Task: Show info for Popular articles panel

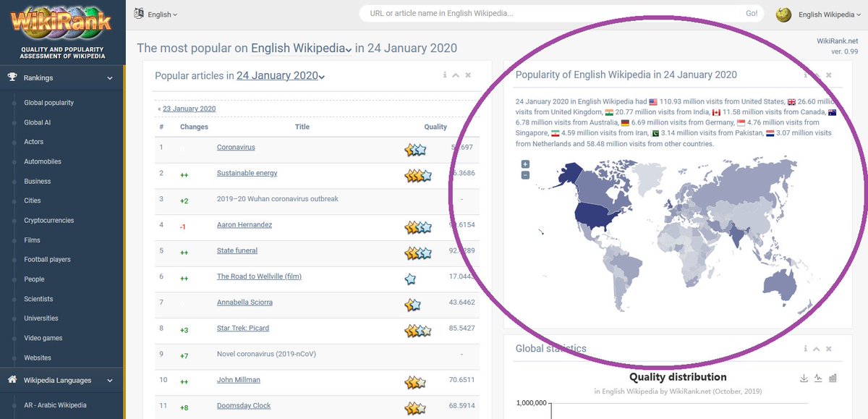Action: 445,75
